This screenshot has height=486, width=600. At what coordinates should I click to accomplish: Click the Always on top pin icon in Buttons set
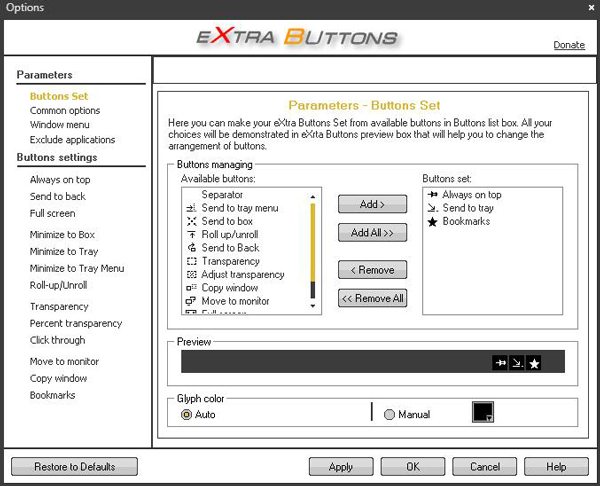432,195
